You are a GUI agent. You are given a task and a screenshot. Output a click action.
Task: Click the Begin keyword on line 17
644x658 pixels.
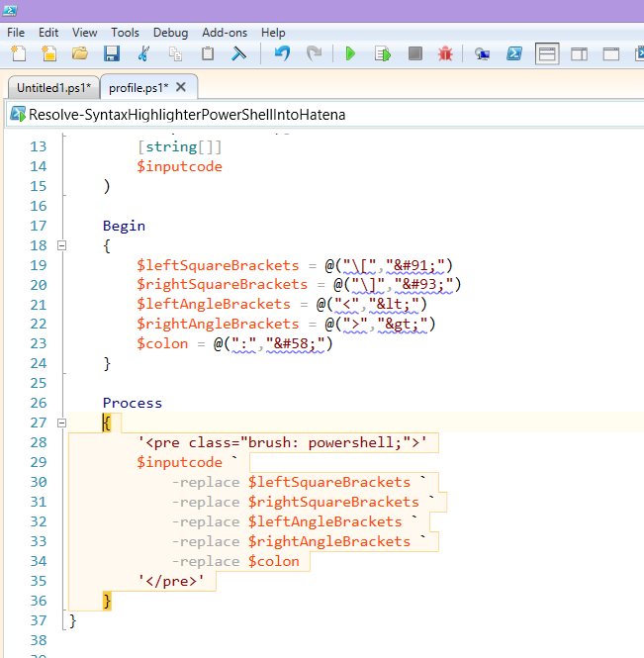point(124,226)
